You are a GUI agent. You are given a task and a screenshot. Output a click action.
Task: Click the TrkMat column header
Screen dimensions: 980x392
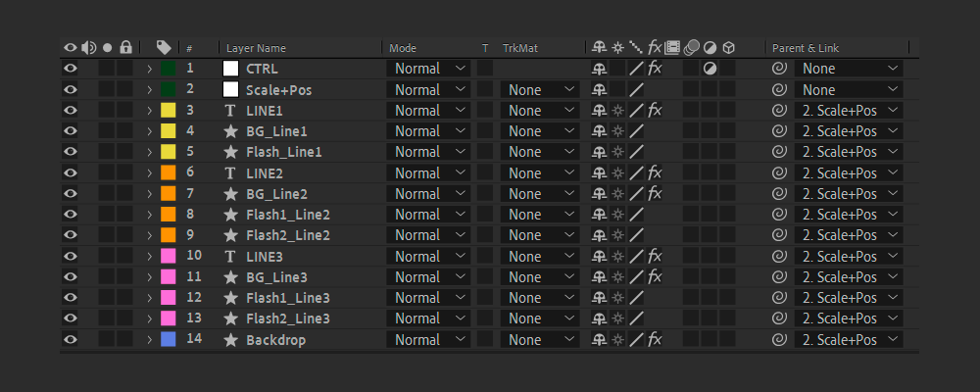[x=520, y=48]
